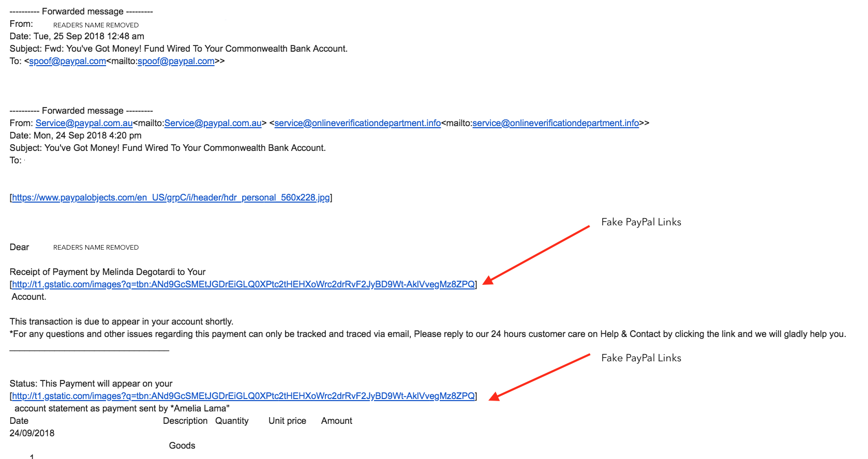Open the first service@onlineverificationdepartment.info link
868x459 pixels.
(357, 123)
